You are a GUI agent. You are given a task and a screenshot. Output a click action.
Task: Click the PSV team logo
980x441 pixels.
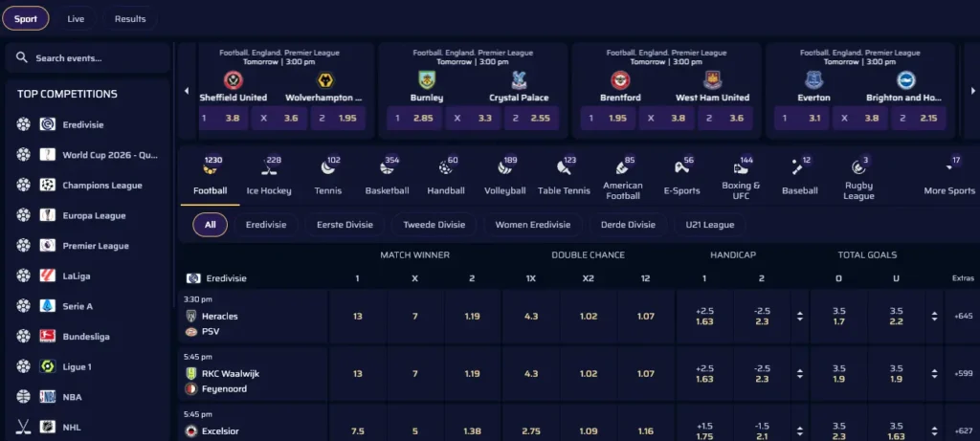click(x=191, y=332)
